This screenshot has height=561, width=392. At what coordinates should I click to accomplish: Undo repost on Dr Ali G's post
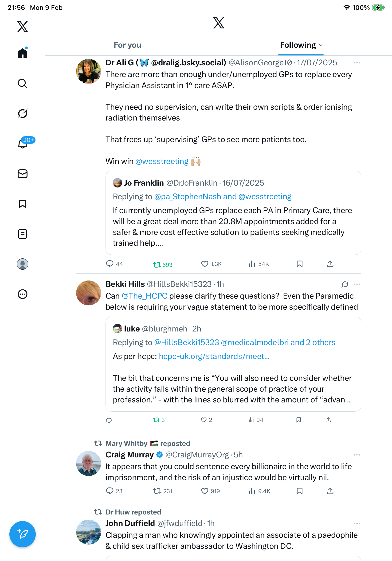click(157, 265)
